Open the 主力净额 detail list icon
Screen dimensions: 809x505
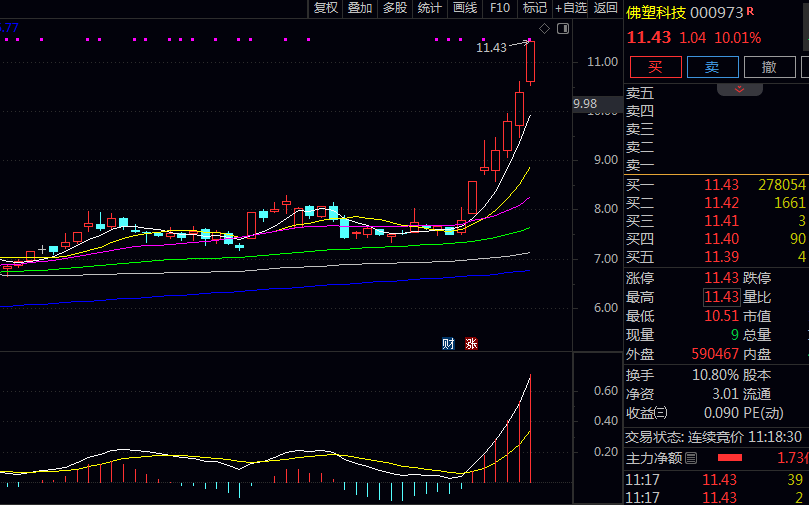pos(691,458)
